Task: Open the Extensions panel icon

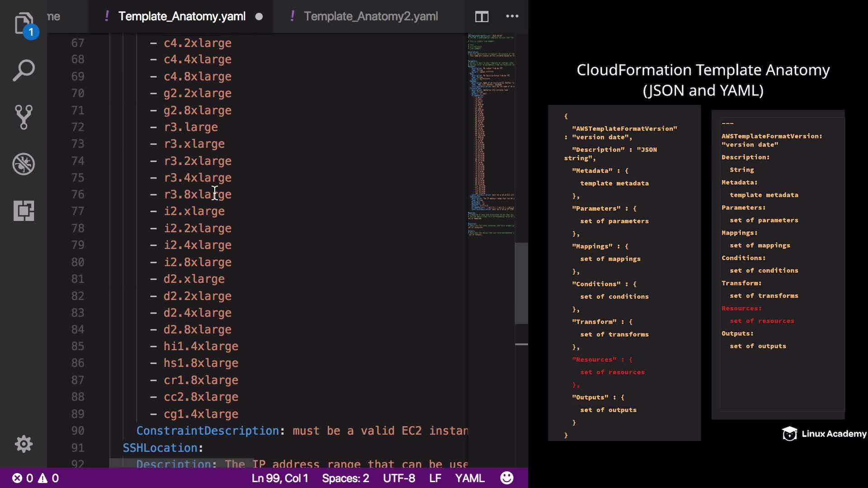Action: point(24,211)
